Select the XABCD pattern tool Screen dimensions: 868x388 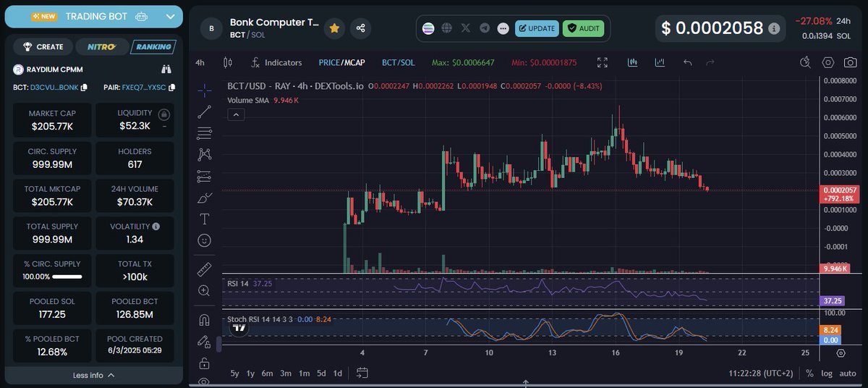point(204,154)
